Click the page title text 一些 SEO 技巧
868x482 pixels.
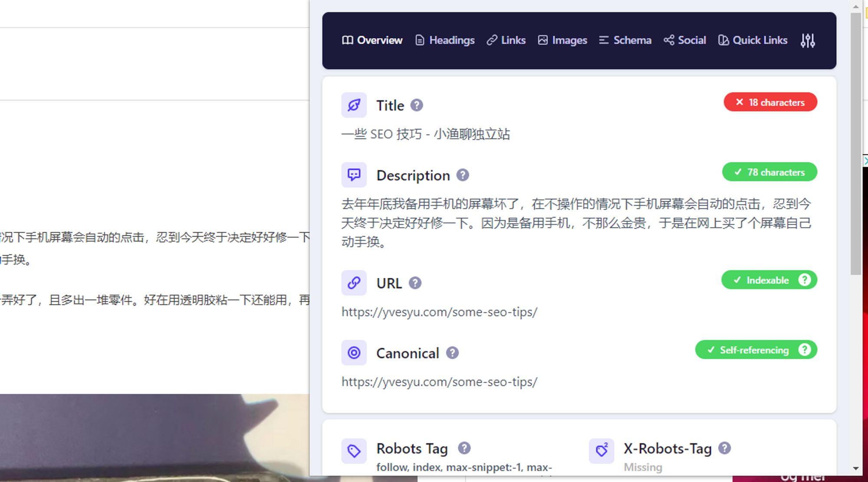(381, 134)
